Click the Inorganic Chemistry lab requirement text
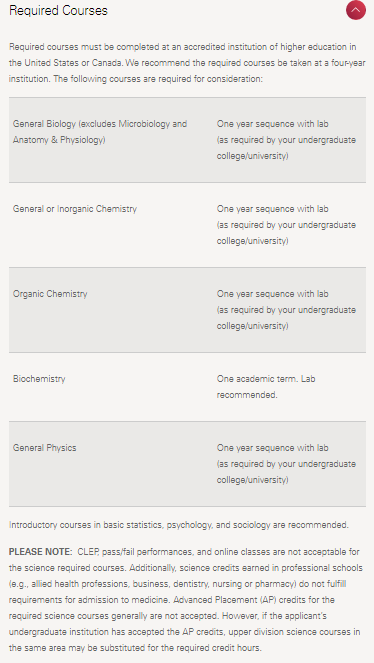The width and height of the screenshot is (374, 663). pyautogui.click(x=286, y=225)
